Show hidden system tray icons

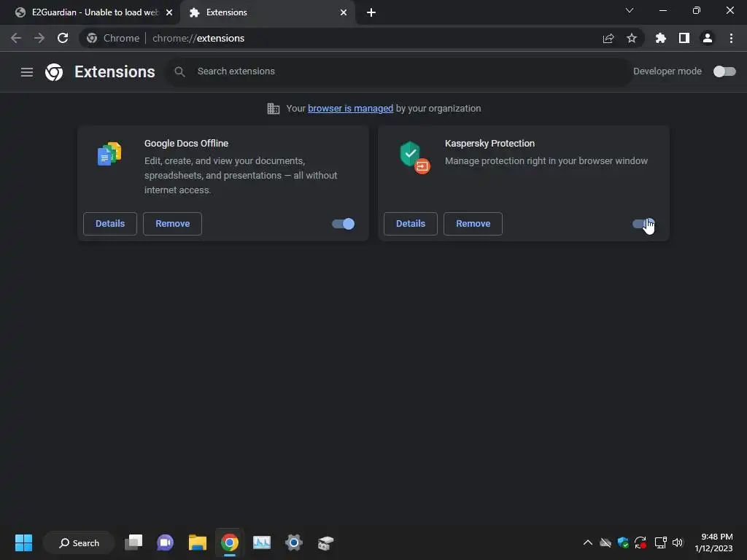pos(588,542)
